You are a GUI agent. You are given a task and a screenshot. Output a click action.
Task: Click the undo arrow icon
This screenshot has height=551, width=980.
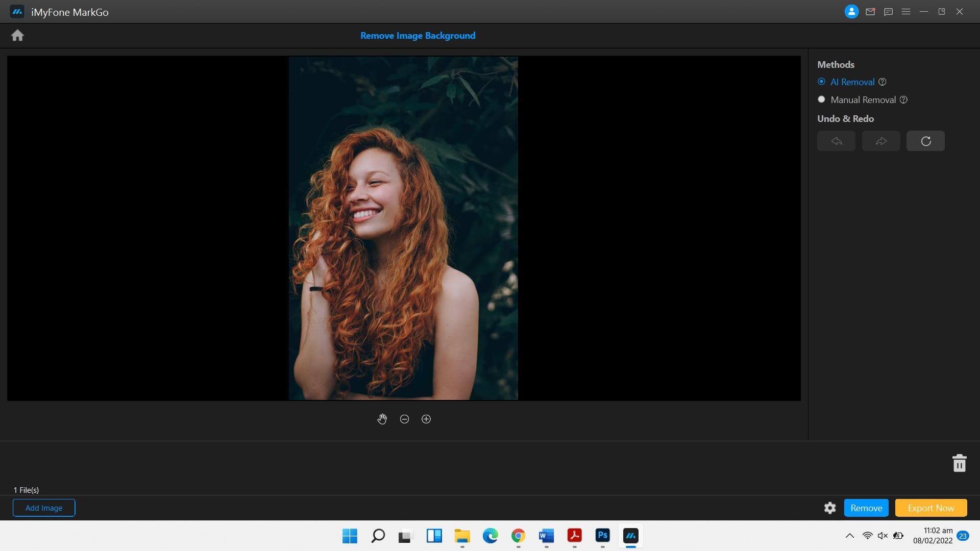click(837, 141)
